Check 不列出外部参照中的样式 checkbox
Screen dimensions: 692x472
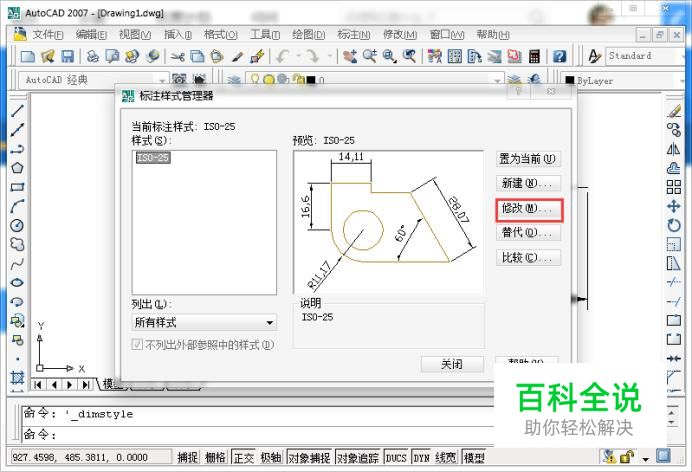[137, 344]
